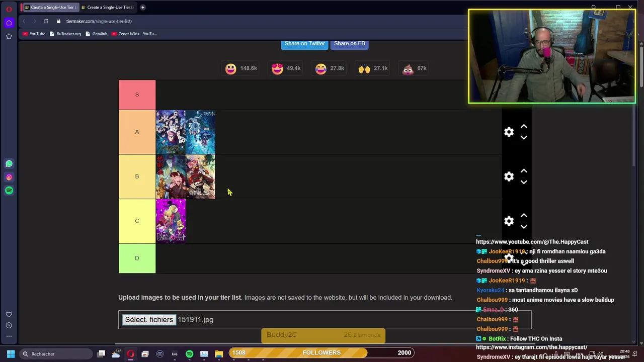Move tier C row down
The image size is (644, 362).
[524, 227]
